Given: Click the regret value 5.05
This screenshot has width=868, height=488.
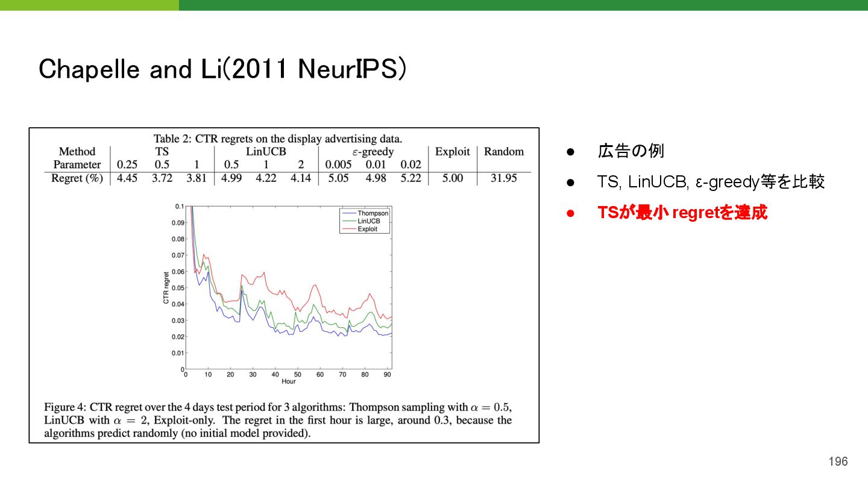Looking at the screenshot, I should pos(338,178).
